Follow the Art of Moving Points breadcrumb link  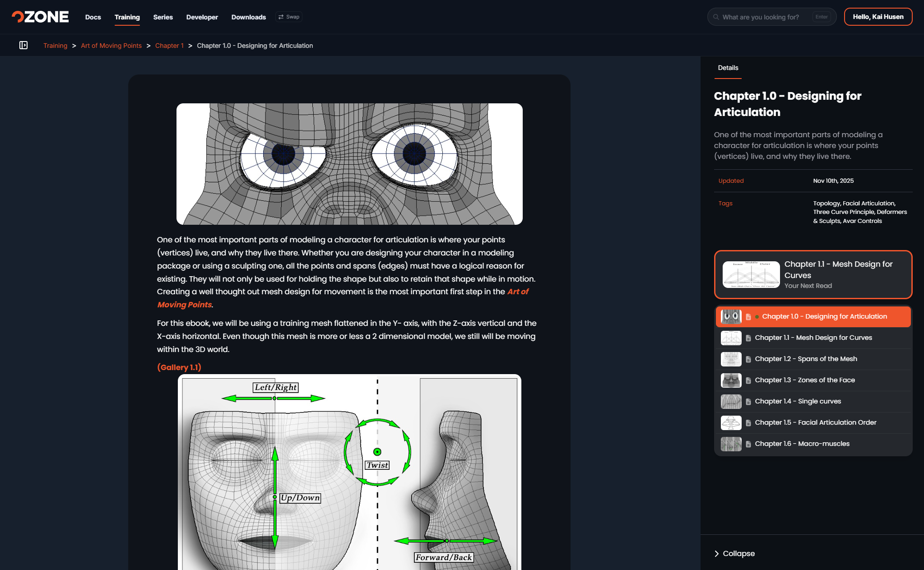click(111, 46)
